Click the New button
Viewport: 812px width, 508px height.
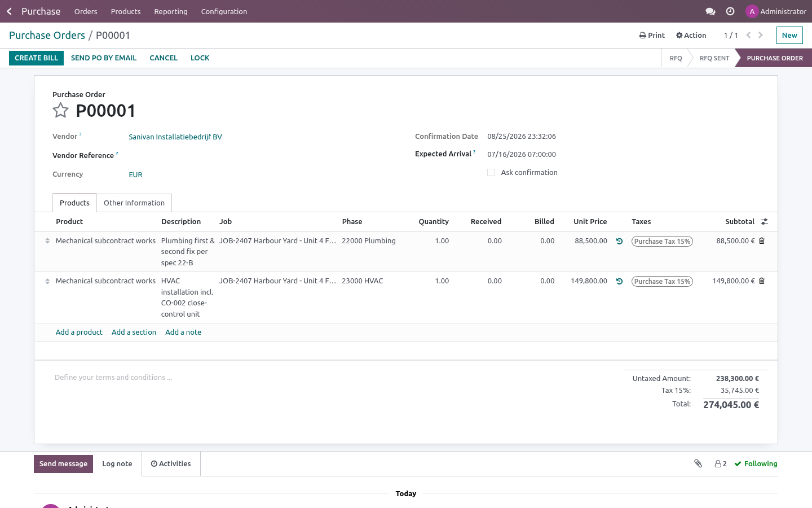point(789,35)
